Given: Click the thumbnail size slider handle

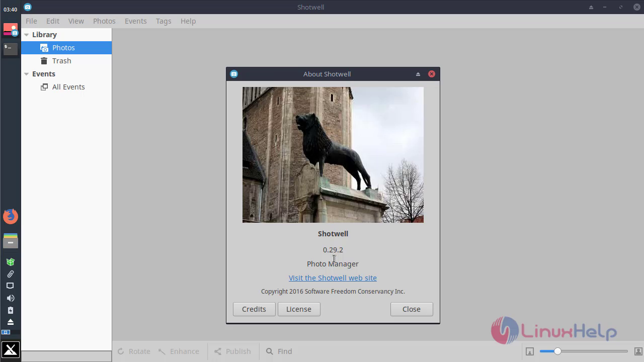Looking at the screenshot, I should click(557, 351).
